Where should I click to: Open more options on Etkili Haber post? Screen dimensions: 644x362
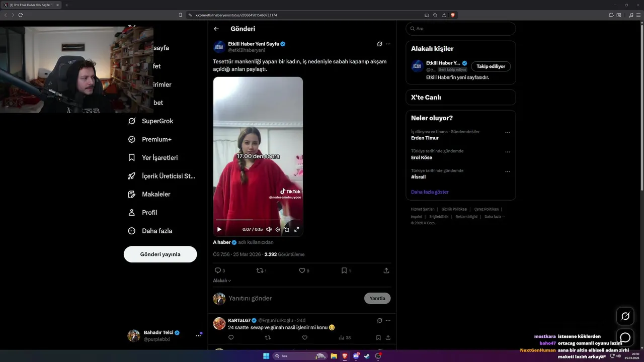388,44
